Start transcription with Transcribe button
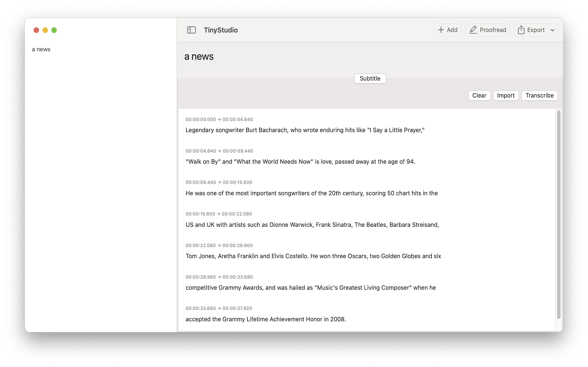The image size is (588, 367). 539,95
